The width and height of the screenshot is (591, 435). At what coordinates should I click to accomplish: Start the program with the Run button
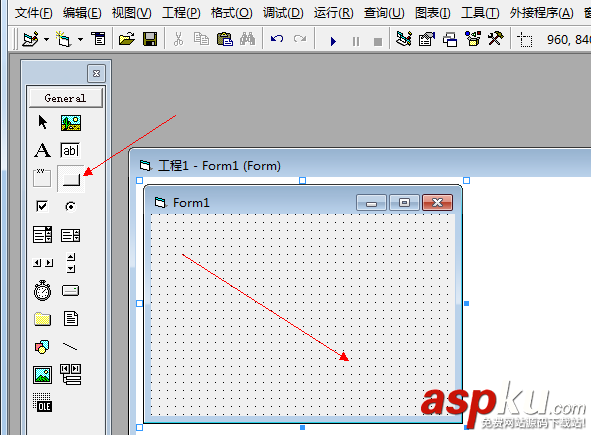pos(333,41)
